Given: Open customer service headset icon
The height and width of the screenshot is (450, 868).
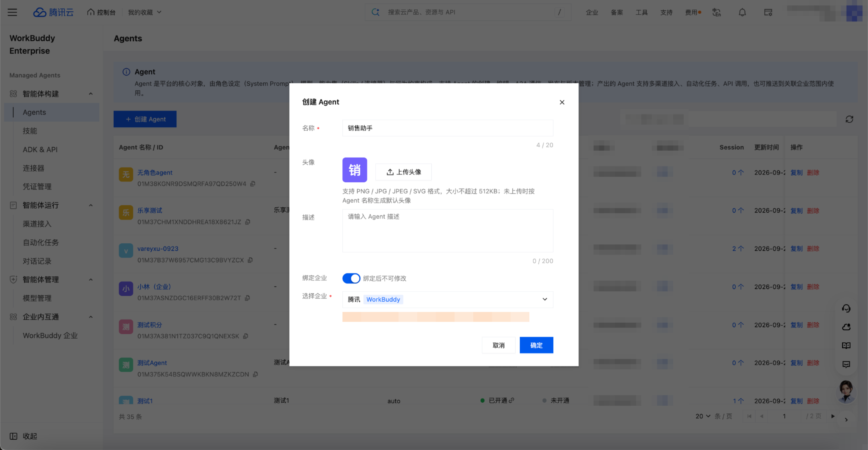Looking at the screenshot, I should (x=846, y=309).
